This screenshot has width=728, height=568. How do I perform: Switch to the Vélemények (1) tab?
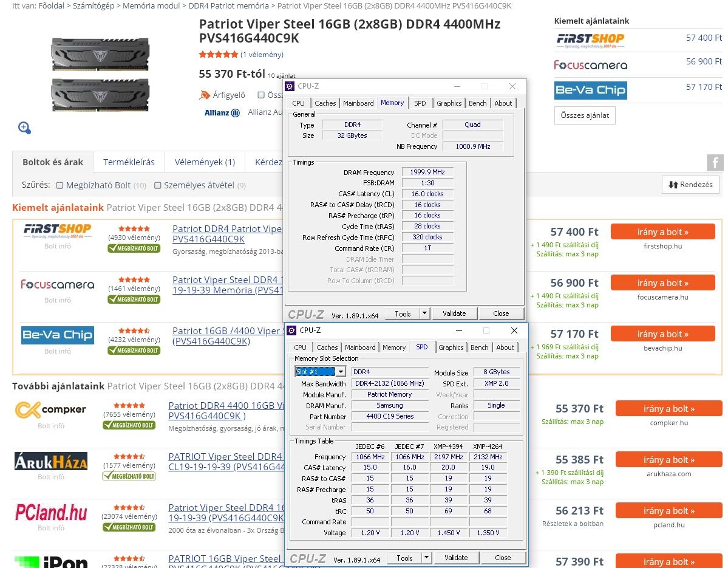coord(205,162)
